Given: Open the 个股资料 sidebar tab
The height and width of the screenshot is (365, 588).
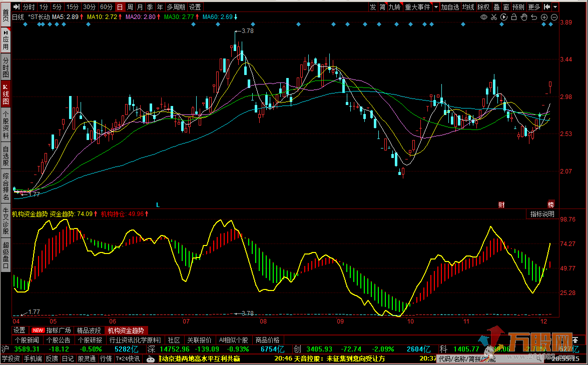Looking at the screenshot, I should (6, 124).
